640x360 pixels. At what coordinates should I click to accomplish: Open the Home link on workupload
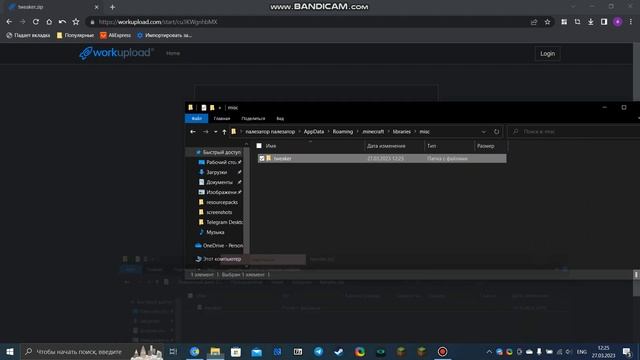173,53
